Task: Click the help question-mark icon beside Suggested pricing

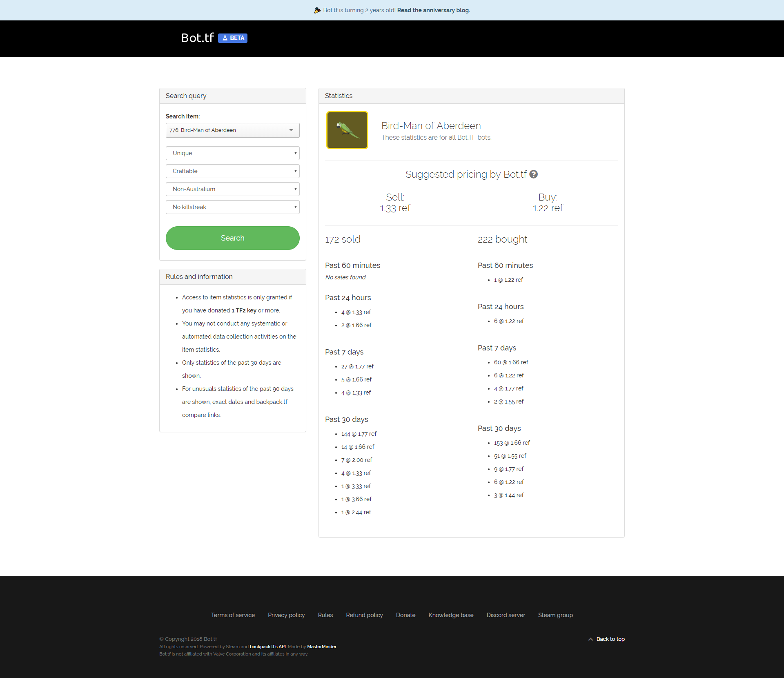Action: pyautogui.click(x=533, y=174)
